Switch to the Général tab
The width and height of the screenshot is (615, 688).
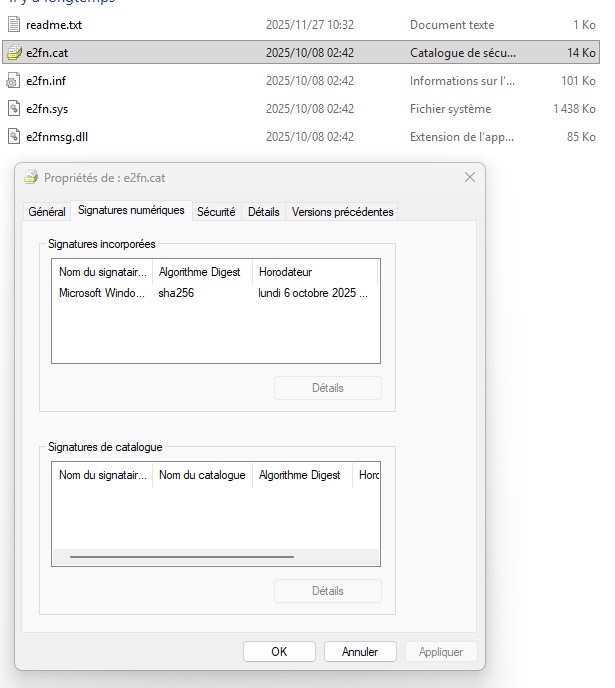[47, 212]
